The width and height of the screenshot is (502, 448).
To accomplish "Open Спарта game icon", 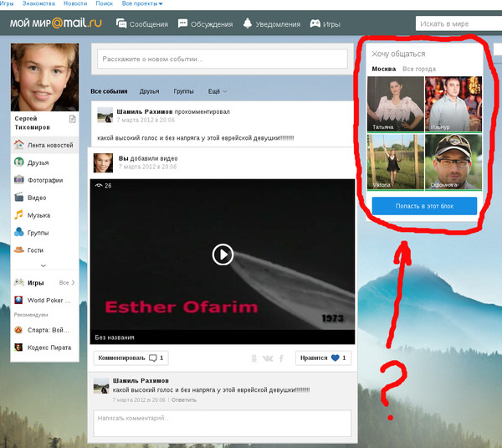I will (18, 330).
